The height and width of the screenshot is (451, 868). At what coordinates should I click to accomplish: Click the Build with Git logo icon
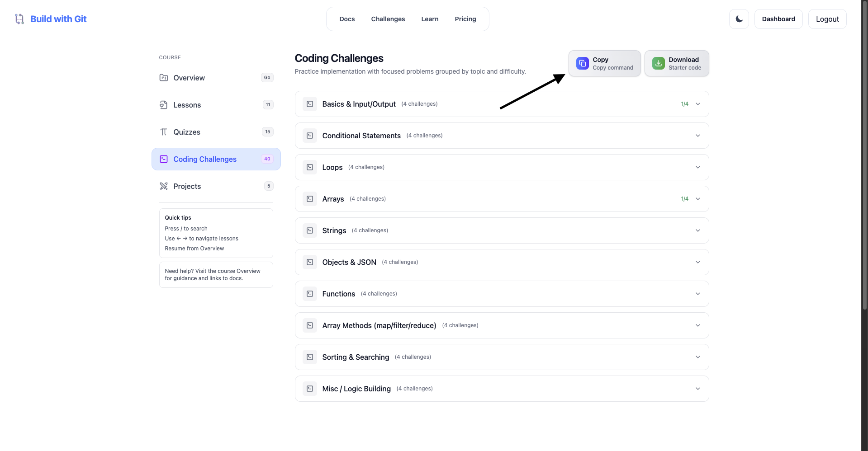coord(19,19)
